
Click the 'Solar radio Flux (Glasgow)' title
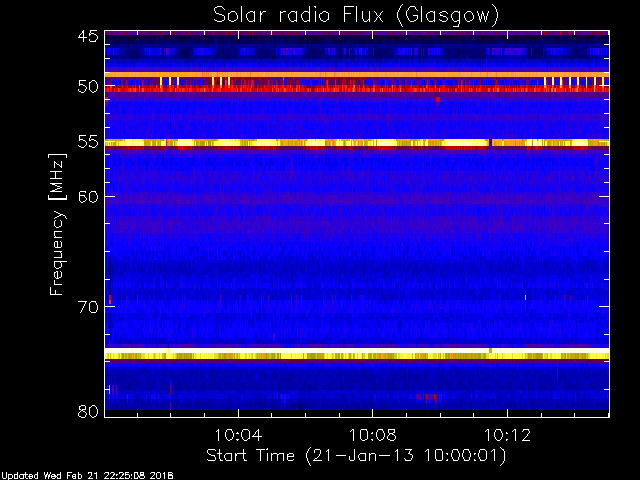click(356, 16)
